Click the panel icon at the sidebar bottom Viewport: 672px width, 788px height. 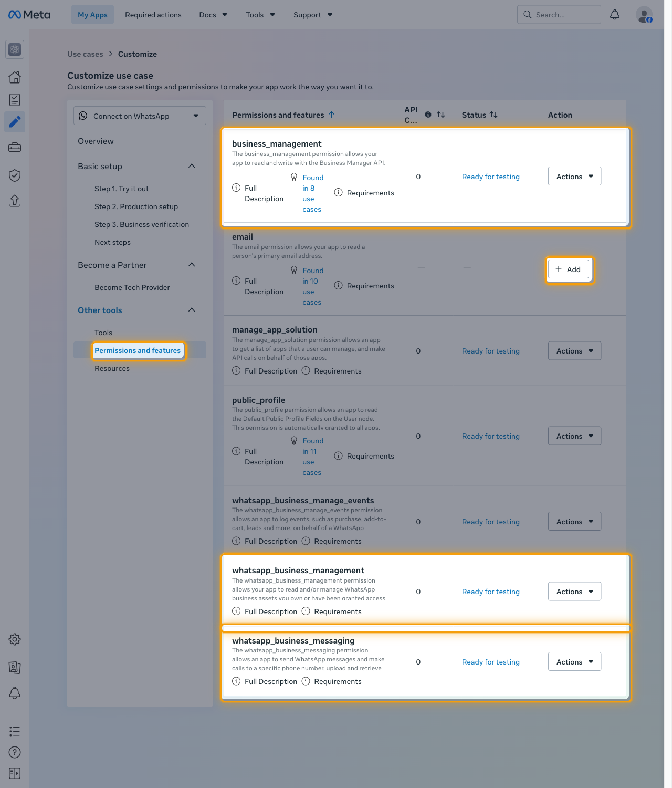15,773
